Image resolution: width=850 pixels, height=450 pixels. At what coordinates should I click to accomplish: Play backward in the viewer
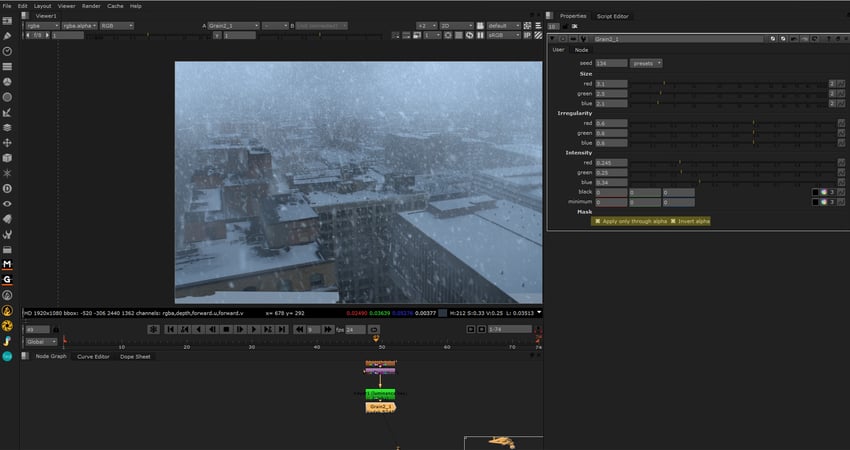pos(198,329)
